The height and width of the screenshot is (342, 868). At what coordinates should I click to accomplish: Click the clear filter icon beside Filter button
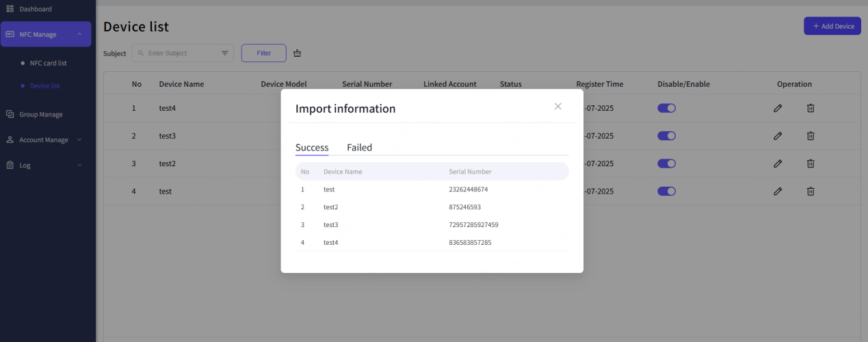tap(297, 53)
